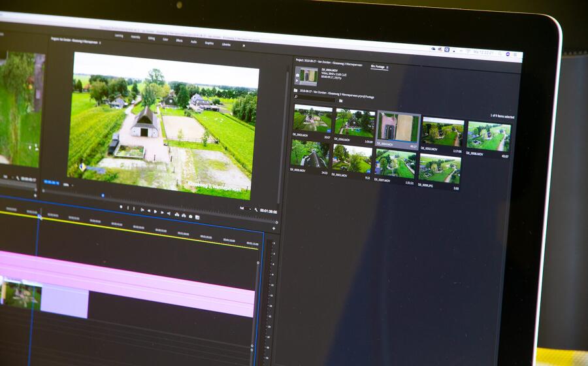Click the Program Monitor duration timecode

point(269,212)
